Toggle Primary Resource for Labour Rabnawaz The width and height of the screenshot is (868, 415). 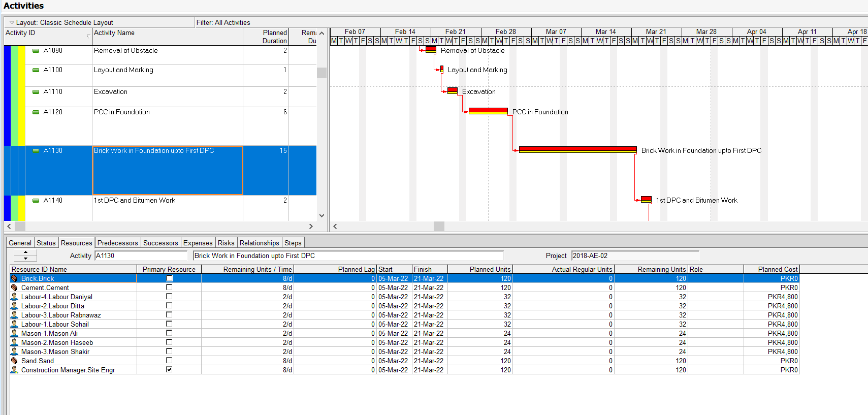click(x=169, y=315)
